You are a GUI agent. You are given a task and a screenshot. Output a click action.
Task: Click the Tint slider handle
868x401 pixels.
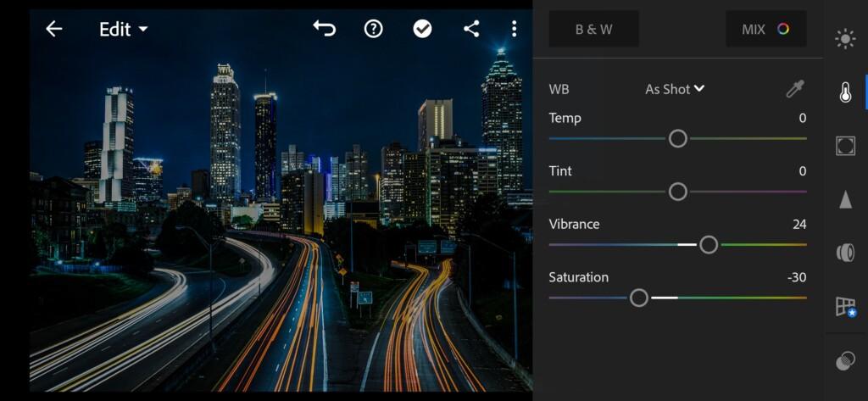677,192
